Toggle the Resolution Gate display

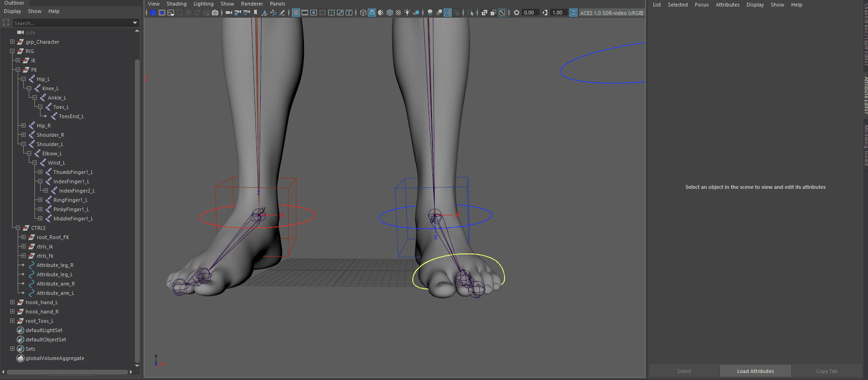[x=314, y=13]
